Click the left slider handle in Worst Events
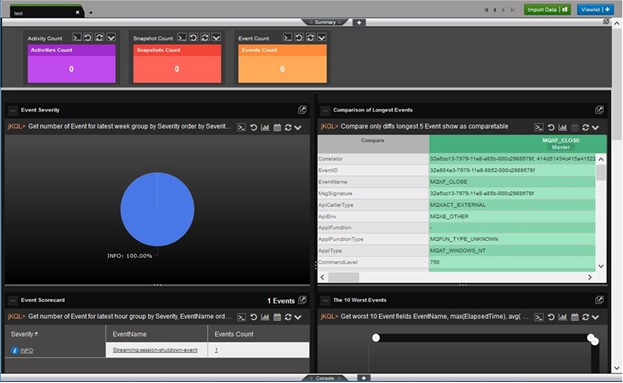Screen dimensions: 623x383 (x=376, y=338)
